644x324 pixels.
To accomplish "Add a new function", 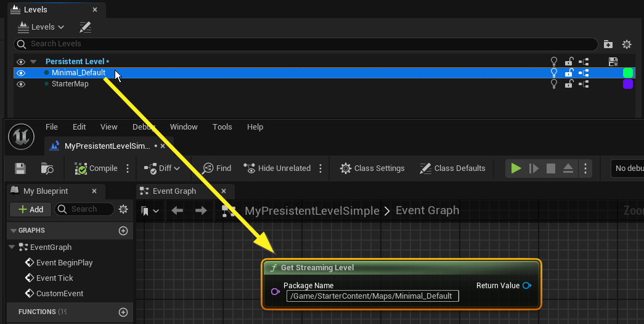I will pos(123,312).
